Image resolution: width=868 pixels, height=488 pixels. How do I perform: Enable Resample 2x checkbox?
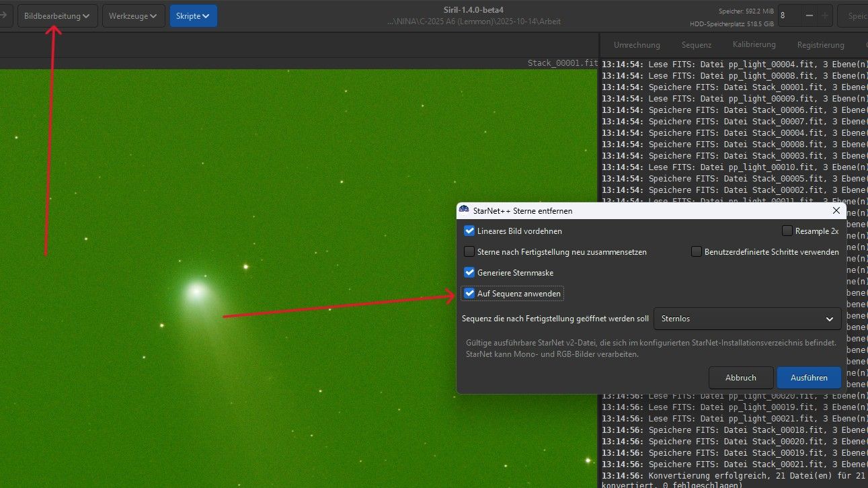coord(787,231)
